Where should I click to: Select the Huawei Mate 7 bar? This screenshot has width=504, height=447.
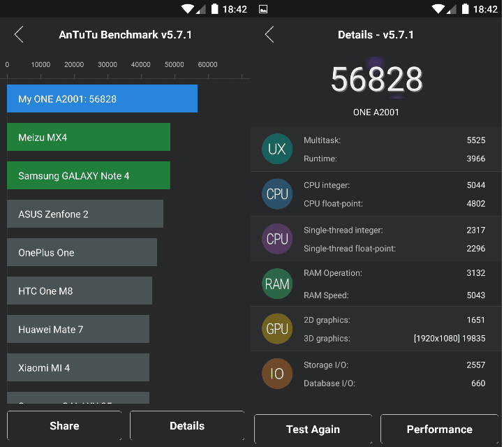(x=78, y=329)
